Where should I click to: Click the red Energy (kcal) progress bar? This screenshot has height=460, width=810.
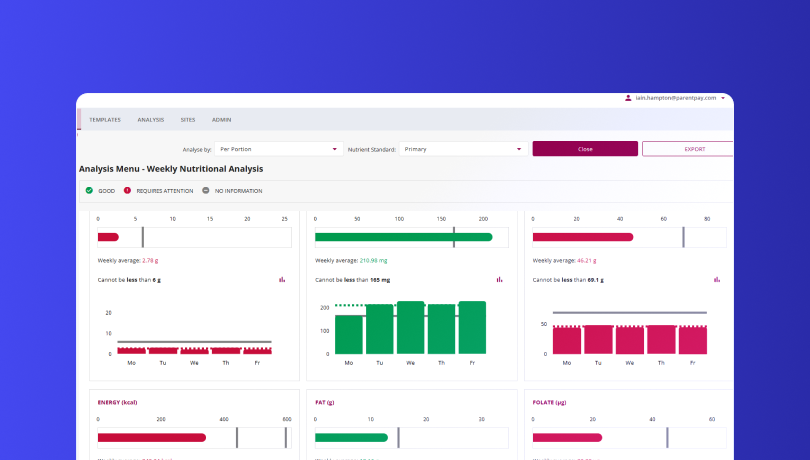151,437
